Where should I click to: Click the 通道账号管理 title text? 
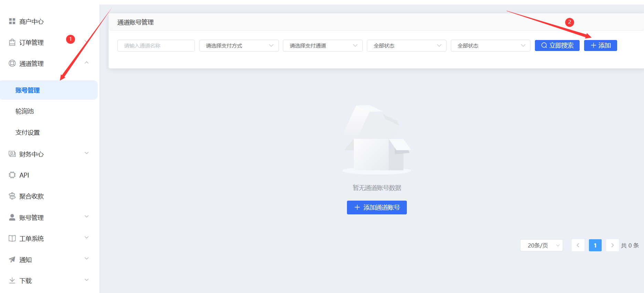coord(136,22)
